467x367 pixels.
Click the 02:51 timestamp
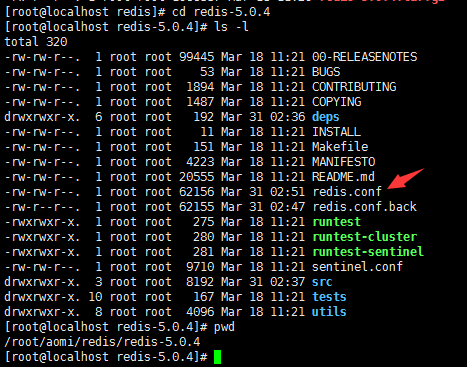[287, 192]
